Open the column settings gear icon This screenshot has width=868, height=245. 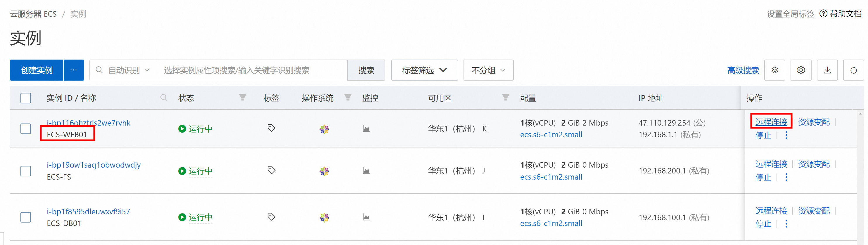coord(801,70)
